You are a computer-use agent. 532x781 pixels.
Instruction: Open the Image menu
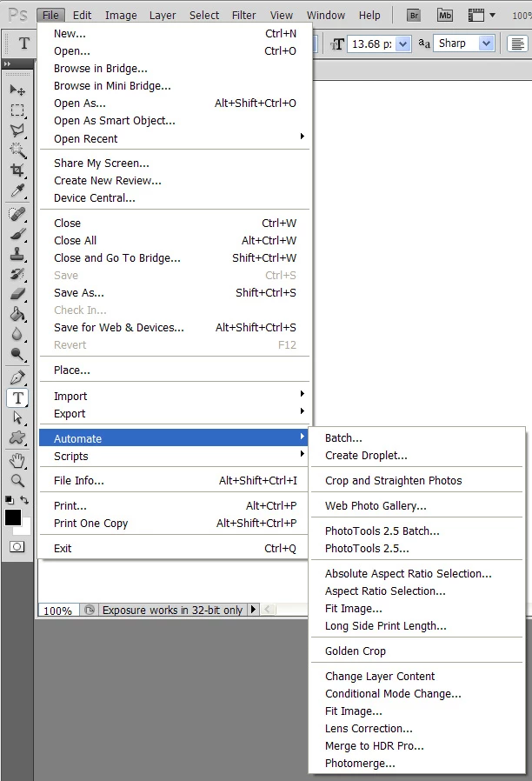coord(121,16)
